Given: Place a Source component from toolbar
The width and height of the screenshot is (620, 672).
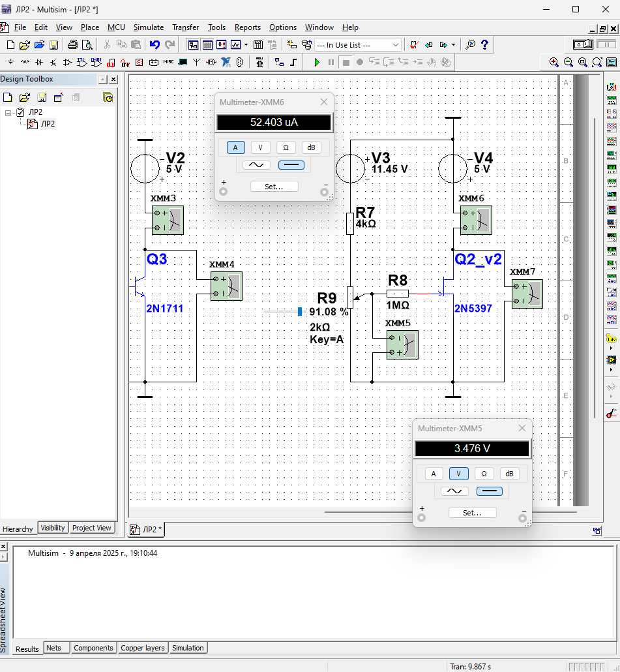Looking at the screenshot, I should pyautogui.click(x=10, y=63).
